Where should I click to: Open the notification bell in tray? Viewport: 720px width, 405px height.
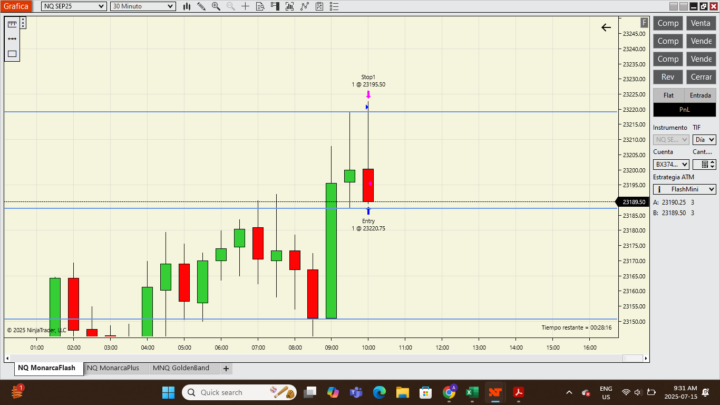point(706,393)
